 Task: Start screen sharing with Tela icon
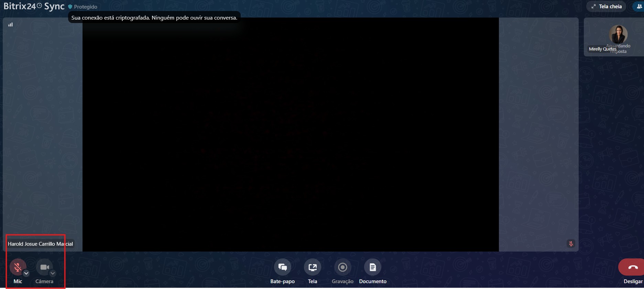coord(312,267)
